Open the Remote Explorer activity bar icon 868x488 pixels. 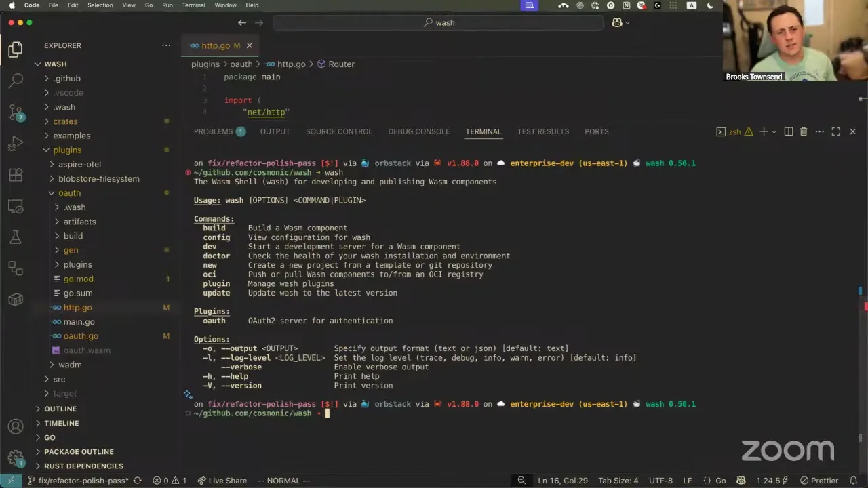[x=16, y=205]
